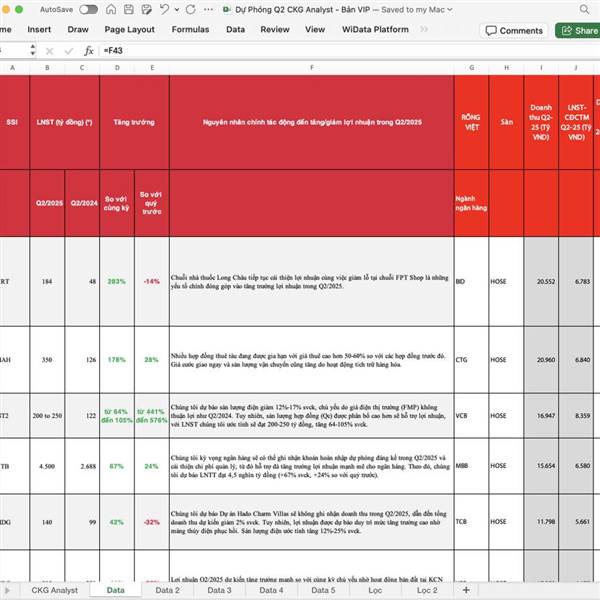Viewport: 600px width, 600px height.
Task: Click the Redo circular arrow icon
Action: 191,10
